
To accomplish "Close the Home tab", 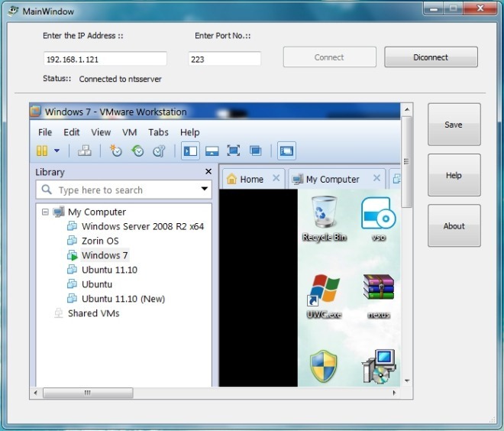I will (x=276, y=178).
